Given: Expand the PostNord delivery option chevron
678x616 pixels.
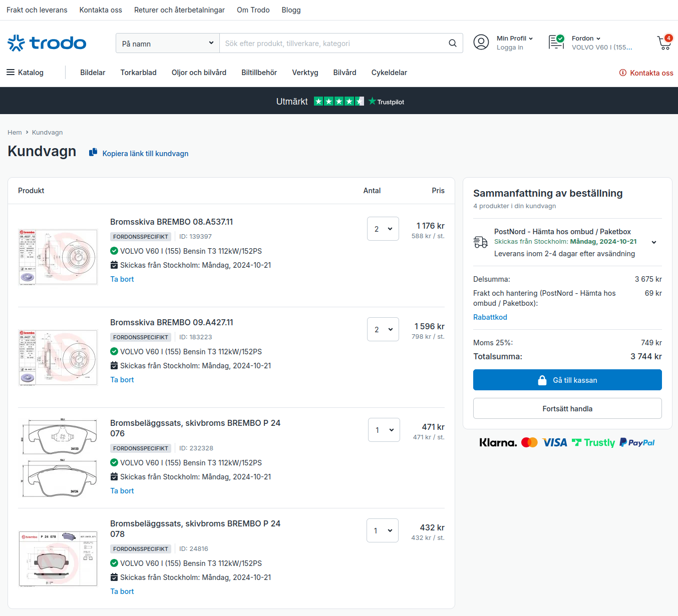Looking at the screenshot, I should click(654, 242).
